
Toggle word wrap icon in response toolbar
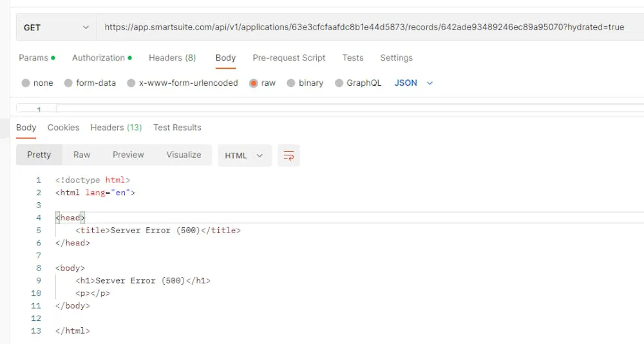289,155
